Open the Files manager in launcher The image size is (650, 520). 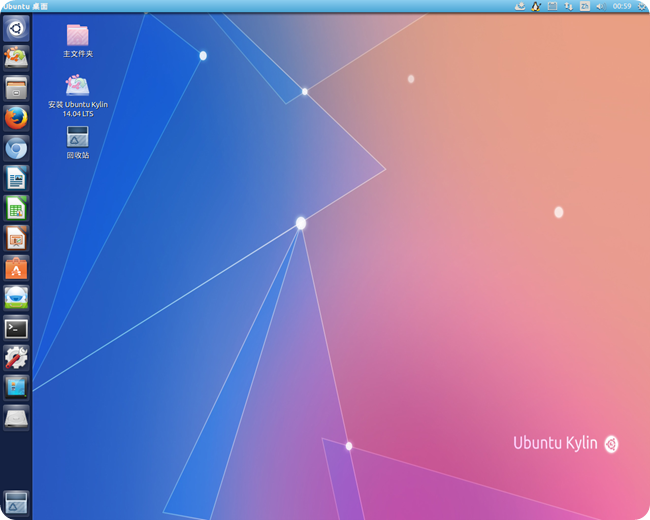(x=16, y=88)
